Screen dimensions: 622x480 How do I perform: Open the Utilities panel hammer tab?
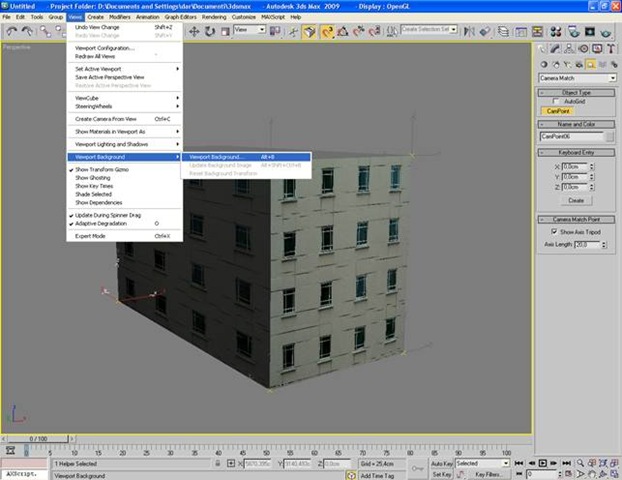pos(612,47)
